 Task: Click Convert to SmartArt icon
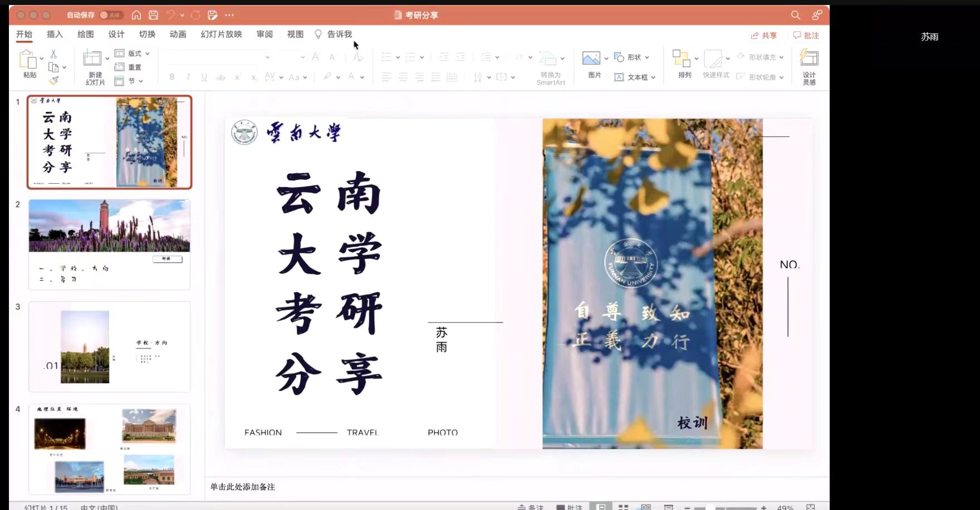click(x=548, y=58)
